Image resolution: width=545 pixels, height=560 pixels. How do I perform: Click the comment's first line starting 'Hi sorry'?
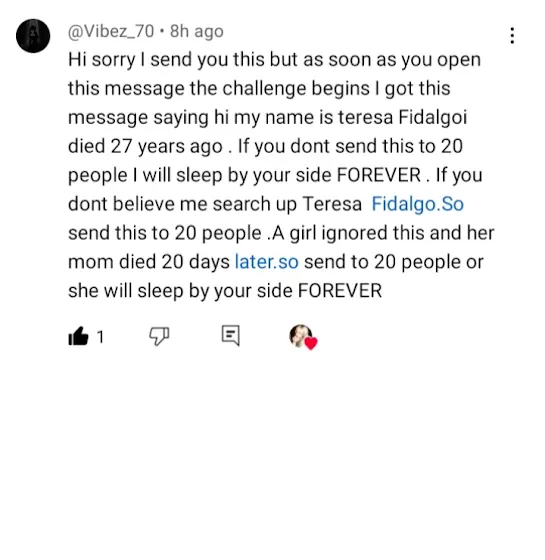[x=274, y=60]
